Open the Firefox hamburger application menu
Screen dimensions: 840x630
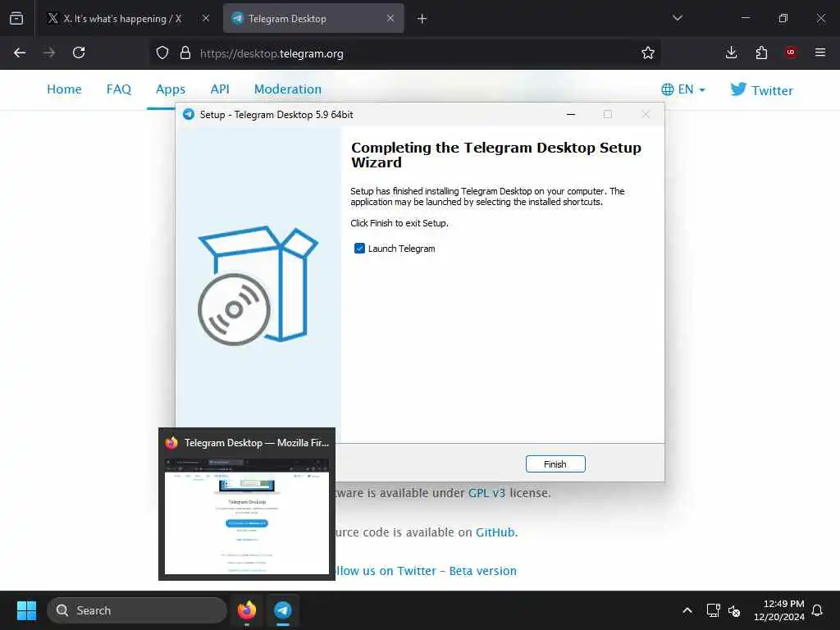(x=820, y=52)
